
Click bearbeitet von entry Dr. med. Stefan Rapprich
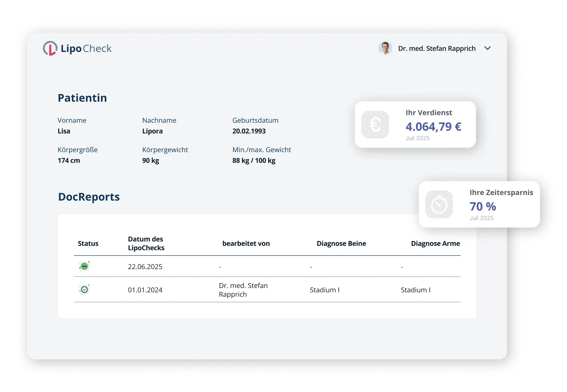click(x=244, y=290)
